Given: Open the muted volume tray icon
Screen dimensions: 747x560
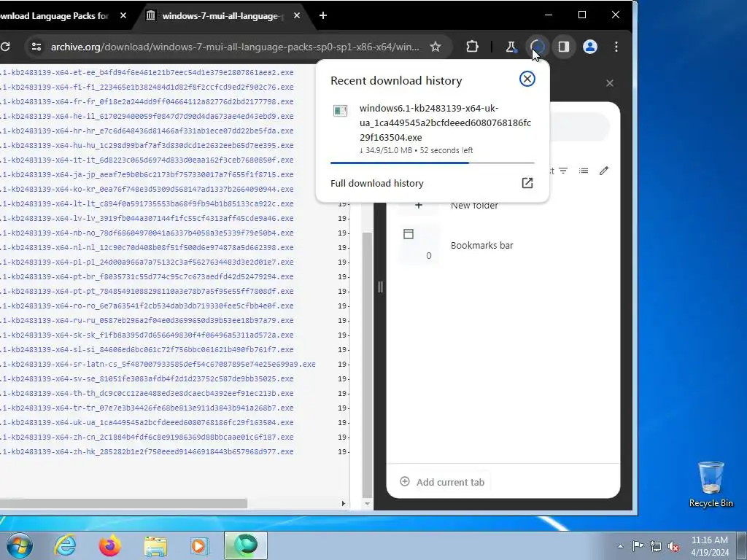Looking at the screenshot, I should click(x=673, y=546).
